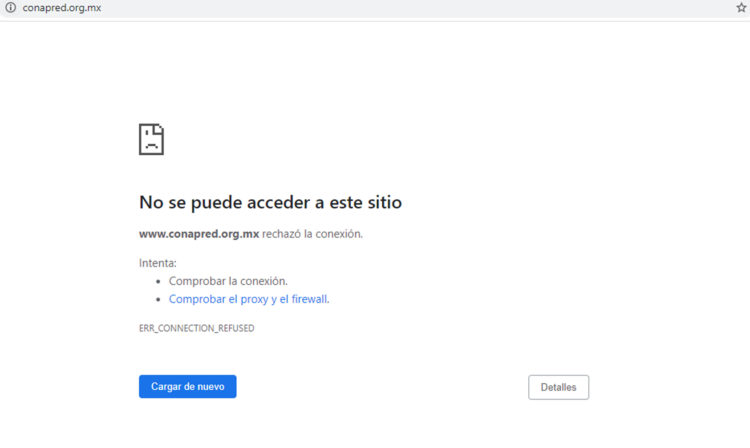
Task: Open the Comprobar el proxy y el firewall link
Action: pyautogui.click(x=249, y=299)
